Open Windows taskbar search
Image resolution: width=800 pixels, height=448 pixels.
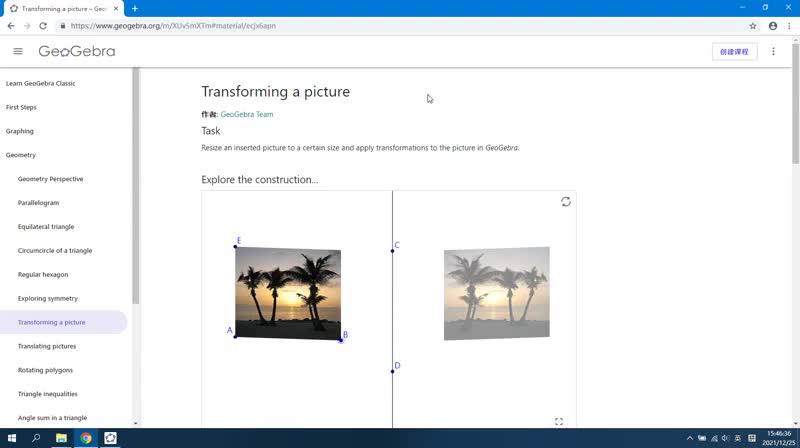[36, 438]
